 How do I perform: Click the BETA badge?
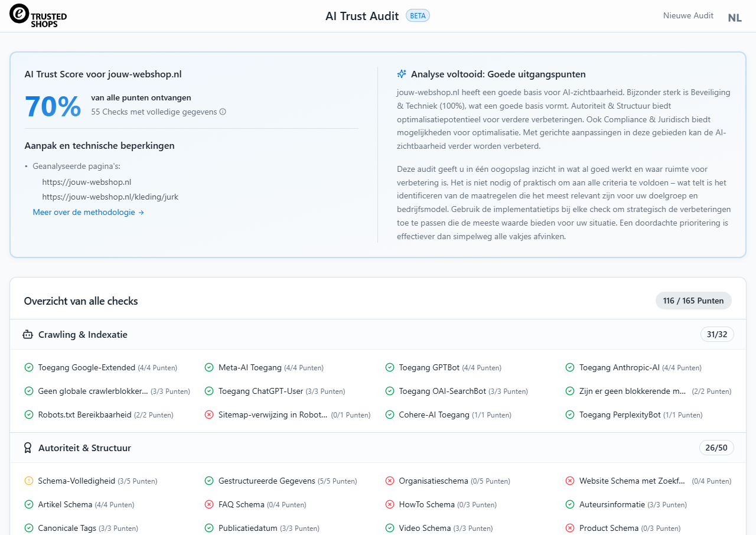tap(418, 16)
